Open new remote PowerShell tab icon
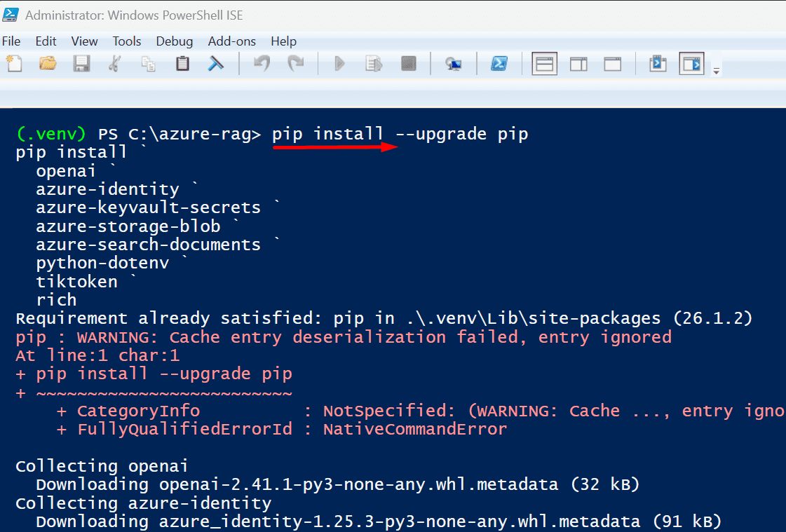Screen dimensions: 786x532 pos(454,64)
